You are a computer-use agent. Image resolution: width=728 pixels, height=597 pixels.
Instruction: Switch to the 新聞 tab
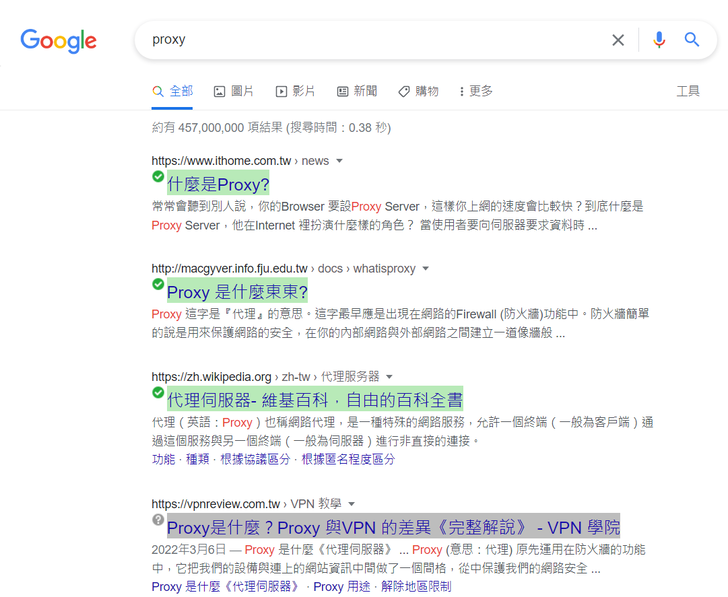(357, 91)
